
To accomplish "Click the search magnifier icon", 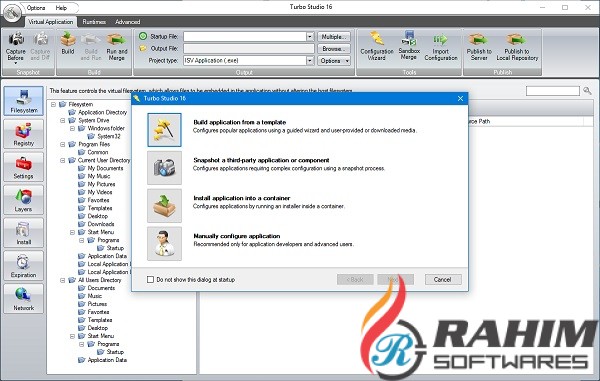I will point(587,91).
